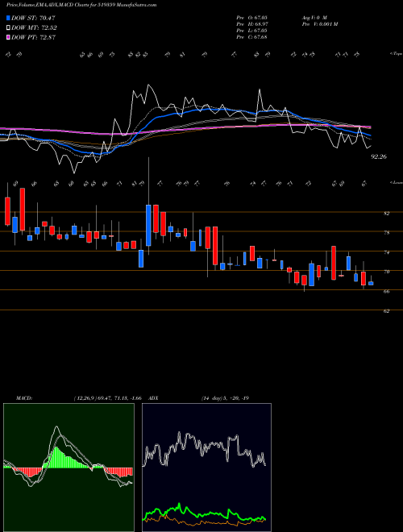The height and width of the screenshot is (532, 403).
Task: Click the 'Pre C: 67.68' value
Action: click(x=251, y=36)
